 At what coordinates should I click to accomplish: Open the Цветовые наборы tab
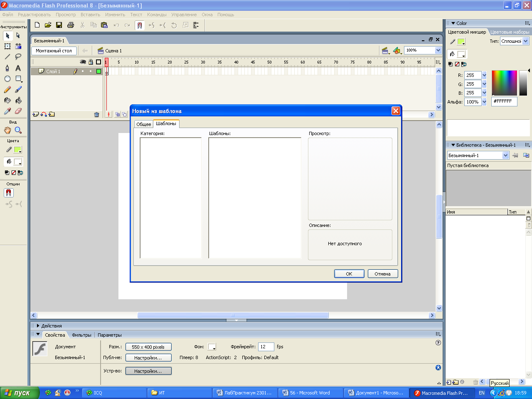[510, 32]
